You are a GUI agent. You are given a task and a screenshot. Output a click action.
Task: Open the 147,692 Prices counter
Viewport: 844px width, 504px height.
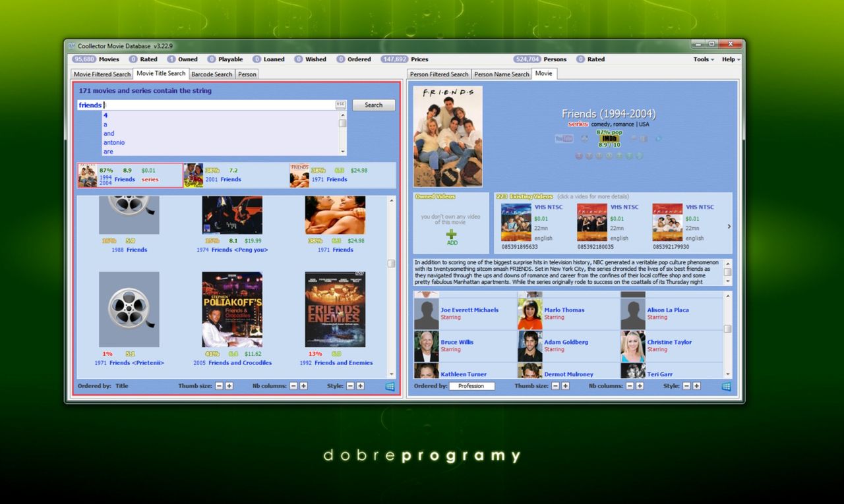[x=404, y=59]
